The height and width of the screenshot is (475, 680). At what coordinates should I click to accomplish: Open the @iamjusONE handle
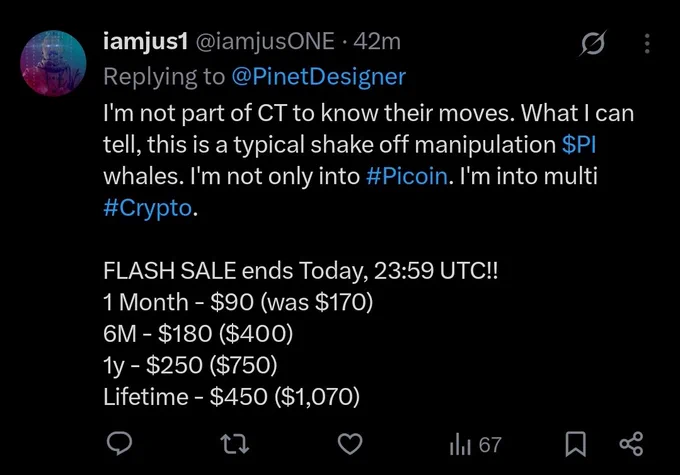[265, 42]
